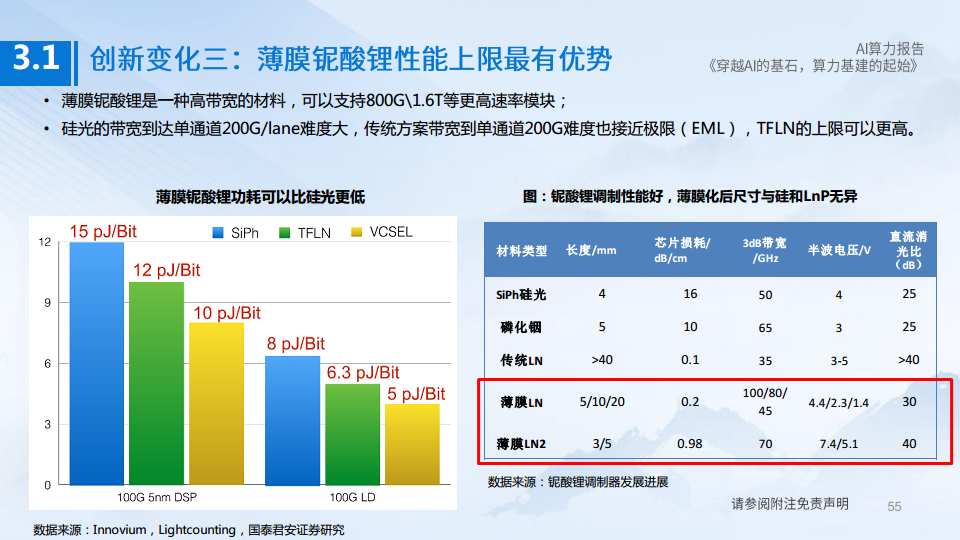This screenshot has height=540, width=960.
Task: Click the "12 pJ/Bit" bar label
Action: tap(167, 270)
